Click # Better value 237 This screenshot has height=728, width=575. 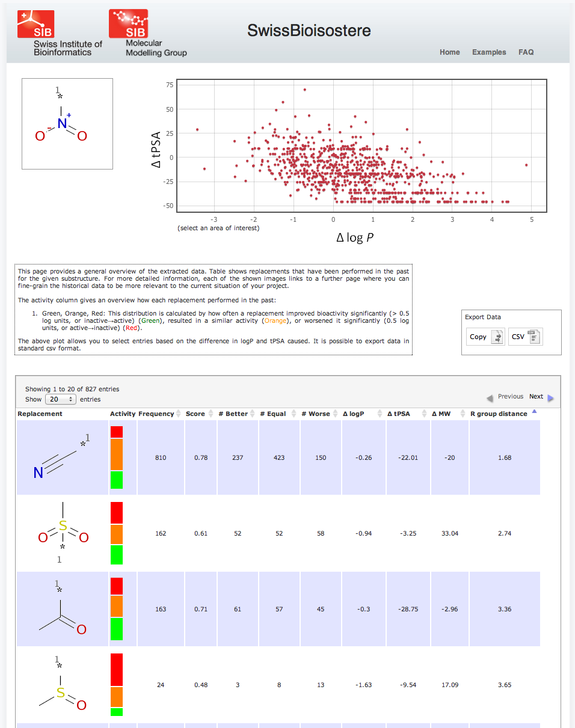point(238,457)
